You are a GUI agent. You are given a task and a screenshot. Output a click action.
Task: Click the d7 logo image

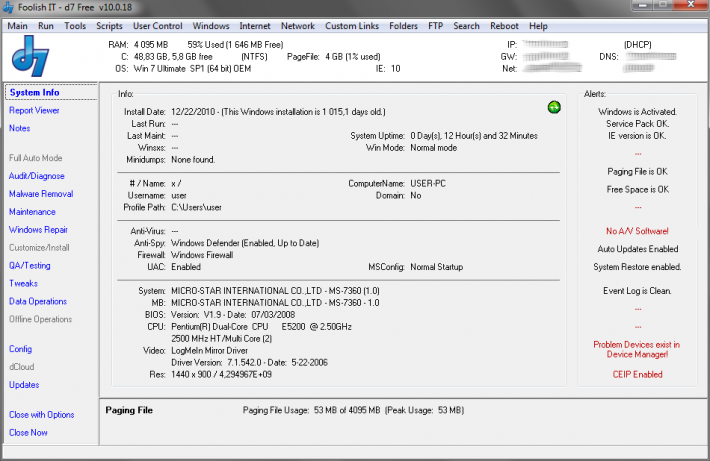[30, 56]
